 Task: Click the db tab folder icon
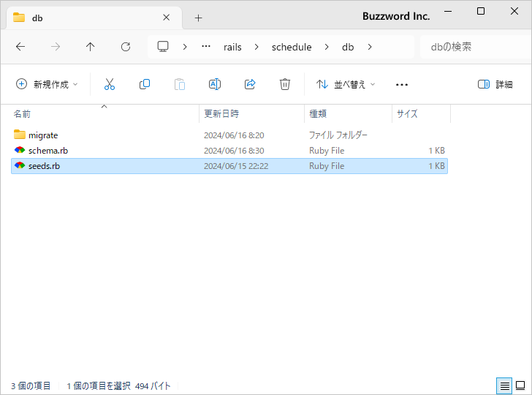(x=19, y=18)
